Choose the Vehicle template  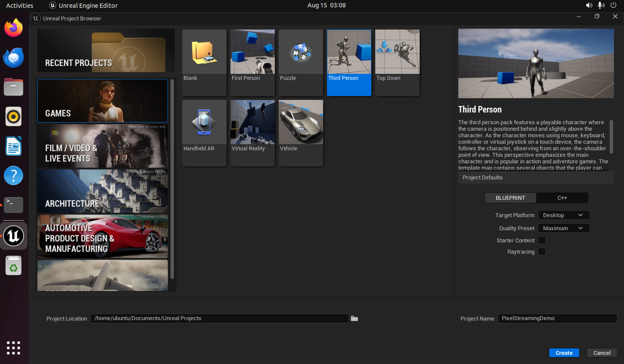301,133
